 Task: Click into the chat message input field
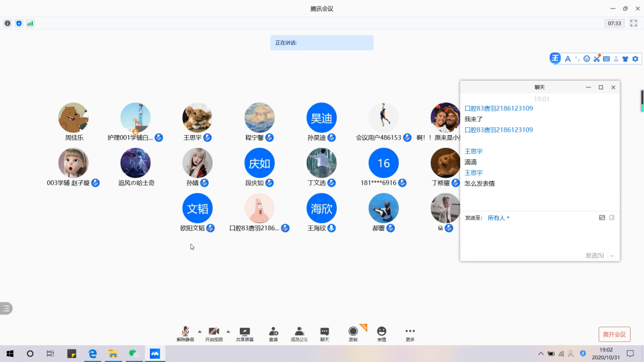tap(540, 236)
